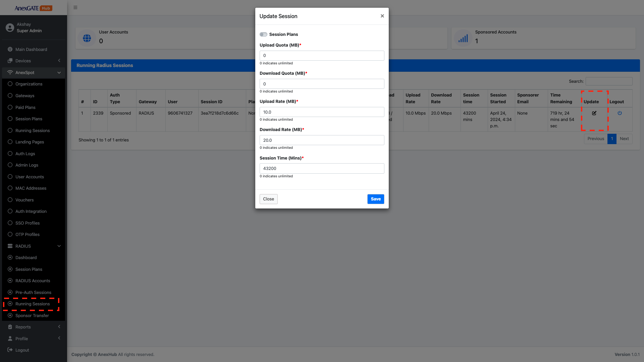This screenshot has height=362, width=644.
Task: Click the Main Dashboard gauge icon
Action: pyautogui.click(x=10, y=49)
